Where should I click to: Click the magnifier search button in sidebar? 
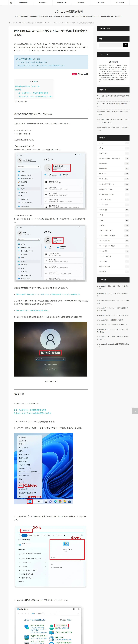125,45
